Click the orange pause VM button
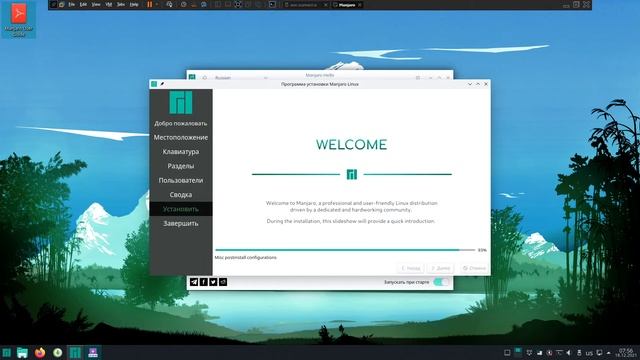Screen dimensions: 640x360 [x=150, y=5]
